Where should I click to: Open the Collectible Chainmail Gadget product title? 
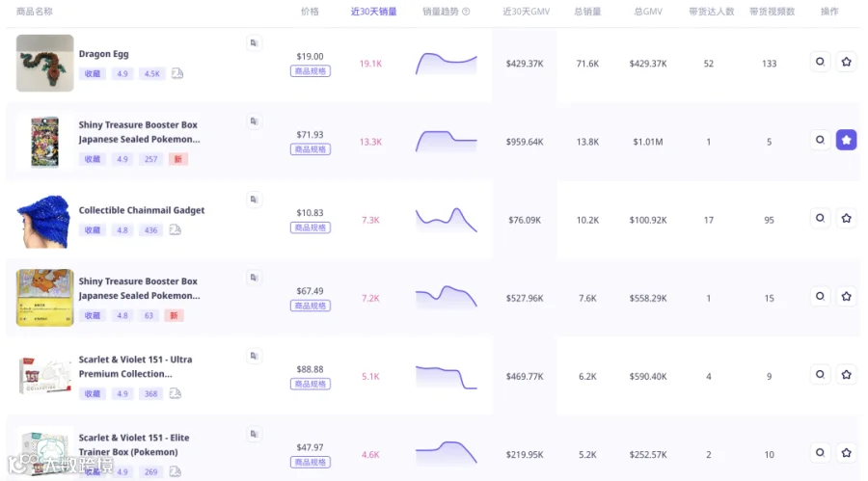coord(141,210)
